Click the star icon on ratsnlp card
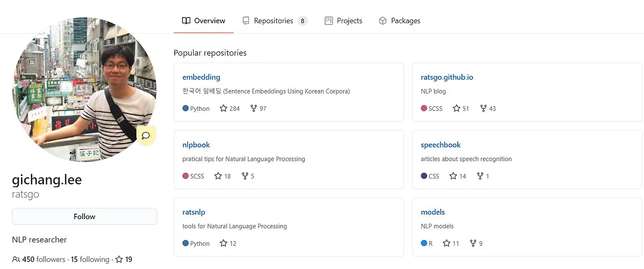Viewport: 644px width, 269px height. [223, 243]
